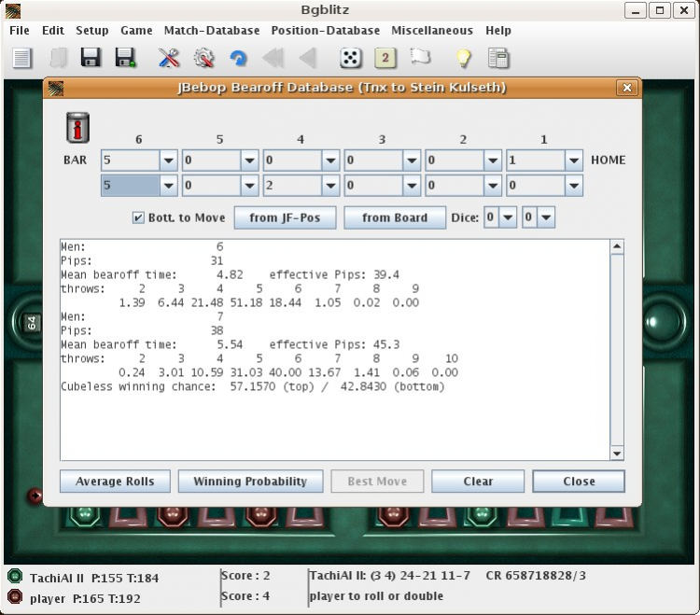Click the calculator icon in the toolbar
The width and height of the screenshot is (700, 615).
498,58
